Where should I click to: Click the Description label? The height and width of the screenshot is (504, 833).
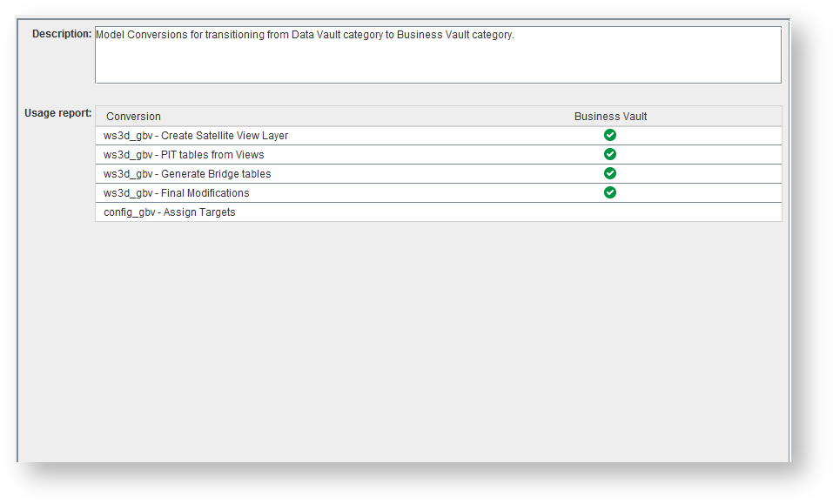coord(62,34)
